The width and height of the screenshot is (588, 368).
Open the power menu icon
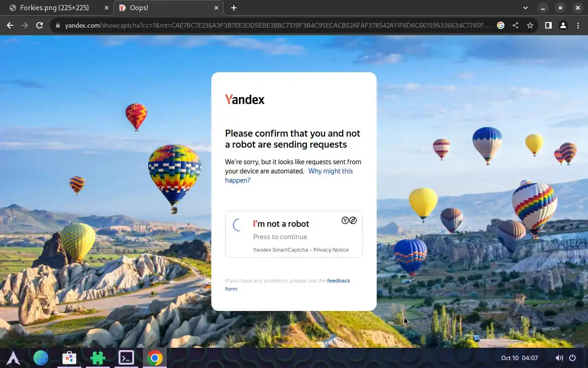point(572,358)
